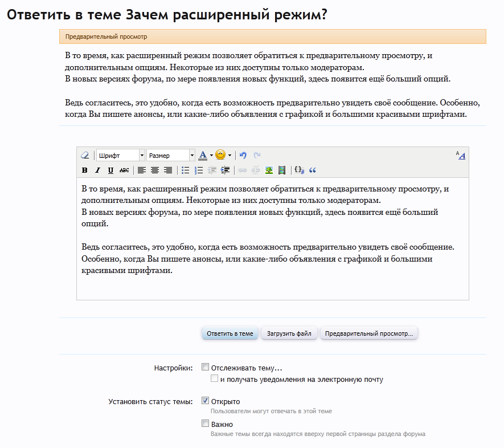Align text to the left
The image size is (504, 448).
point(142,170)
